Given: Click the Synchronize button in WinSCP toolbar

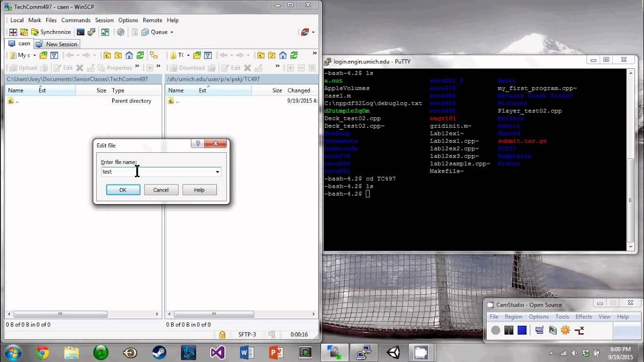Looking at the screenshot, I should [x=50, y=32].
